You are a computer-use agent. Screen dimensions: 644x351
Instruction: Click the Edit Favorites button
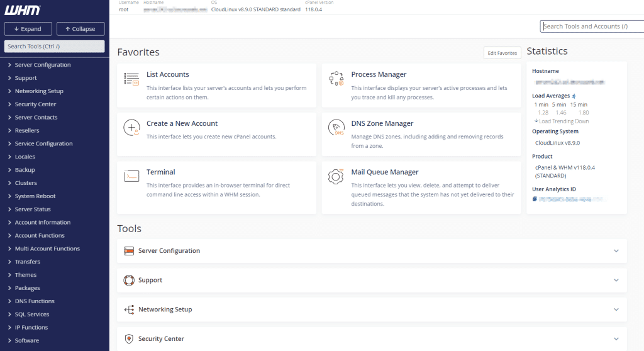tap(502, 53)
